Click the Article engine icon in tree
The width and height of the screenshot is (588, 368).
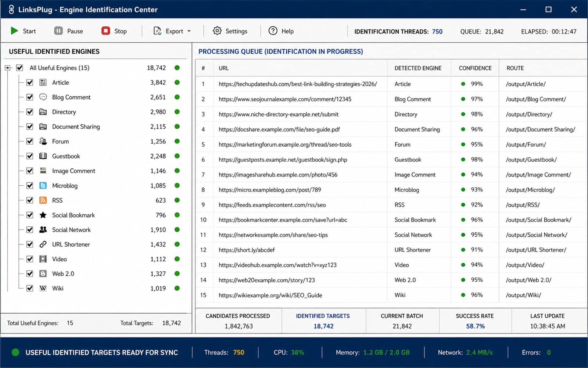point(43,82)
